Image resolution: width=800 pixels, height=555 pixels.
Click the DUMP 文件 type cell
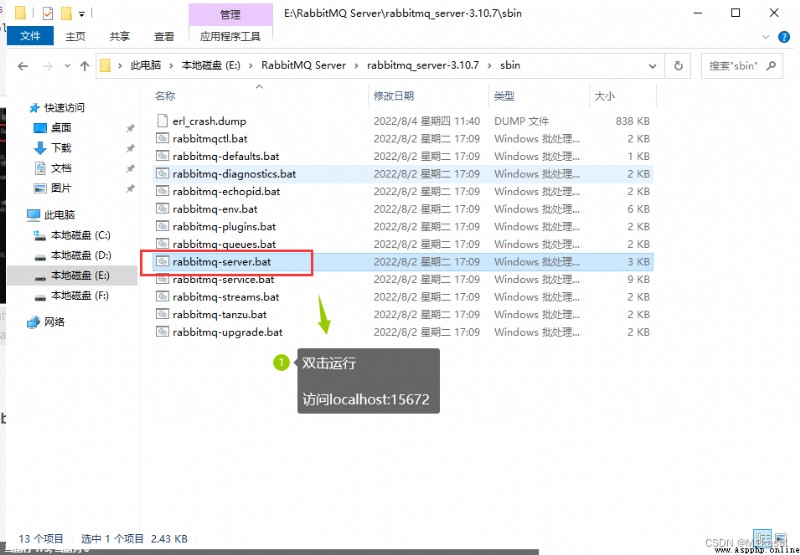click(x=521, y=121)
